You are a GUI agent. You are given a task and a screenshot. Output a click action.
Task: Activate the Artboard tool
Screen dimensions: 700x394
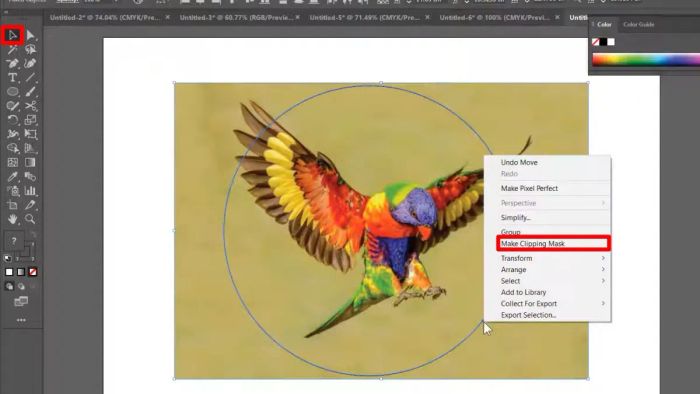point(12,205)
